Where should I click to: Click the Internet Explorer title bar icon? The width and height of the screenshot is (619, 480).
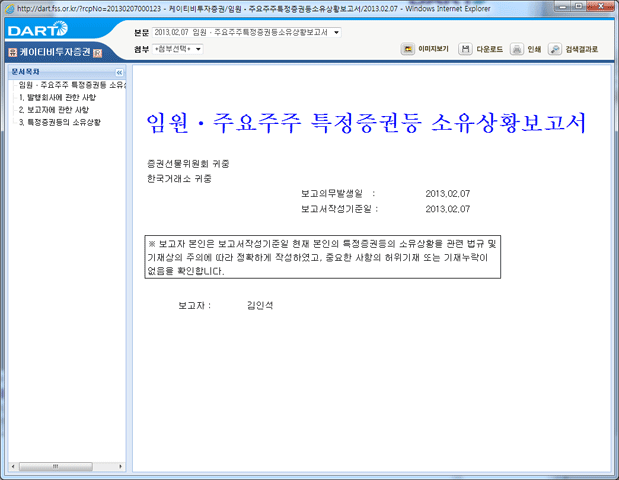point(9,9)
